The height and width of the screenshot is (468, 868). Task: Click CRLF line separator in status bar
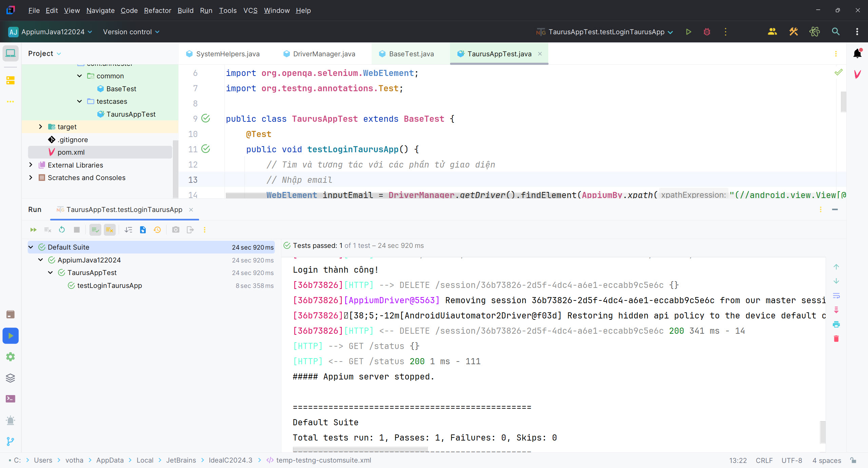[x=764, y=460]
